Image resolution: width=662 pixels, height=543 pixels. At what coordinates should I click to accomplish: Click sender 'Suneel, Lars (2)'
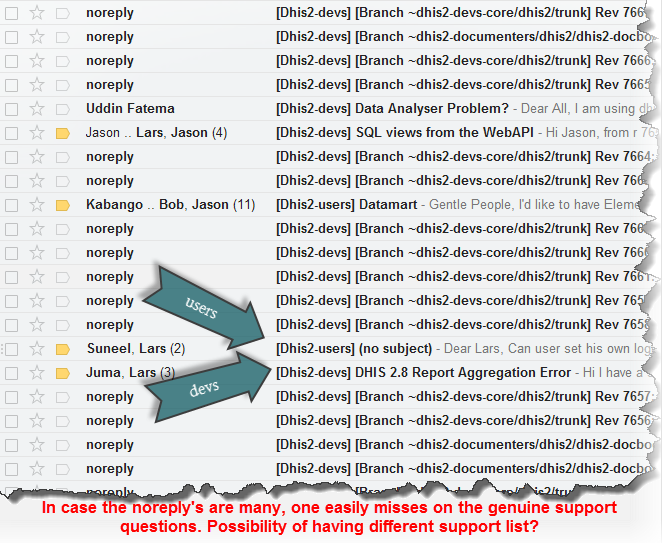pos(136,349)
